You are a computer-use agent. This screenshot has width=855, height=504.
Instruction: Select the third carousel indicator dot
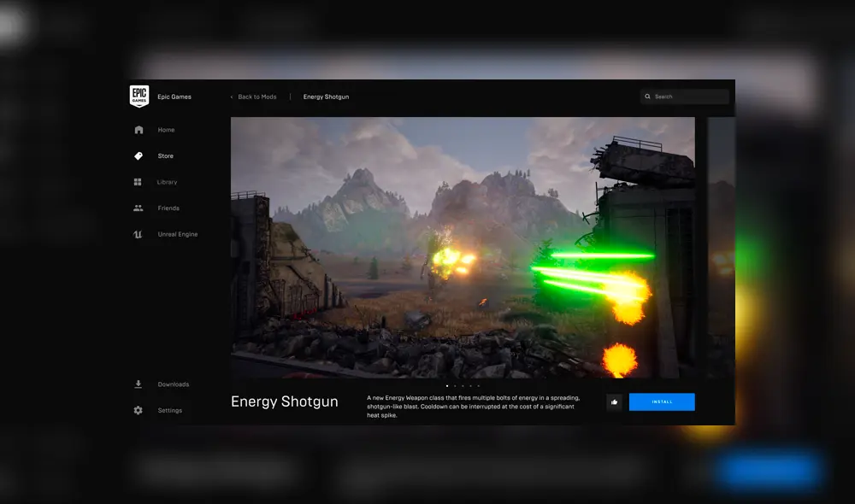pos(462,386)
